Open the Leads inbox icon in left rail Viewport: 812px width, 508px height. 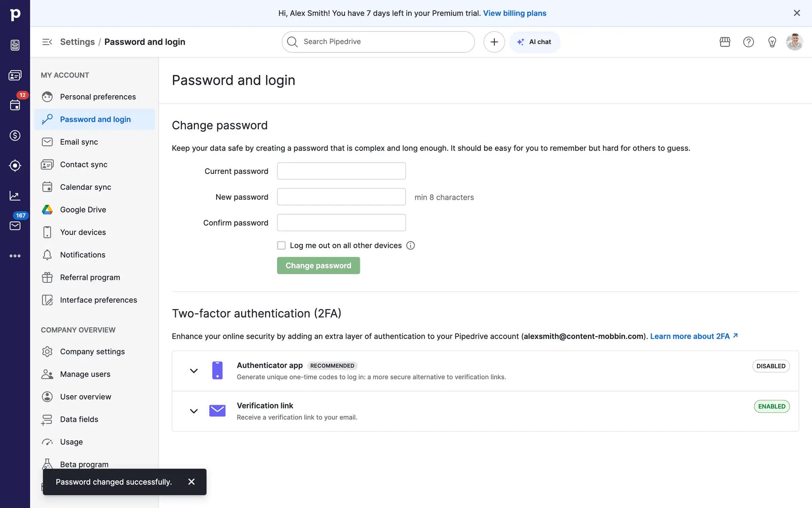click(15, 45)
